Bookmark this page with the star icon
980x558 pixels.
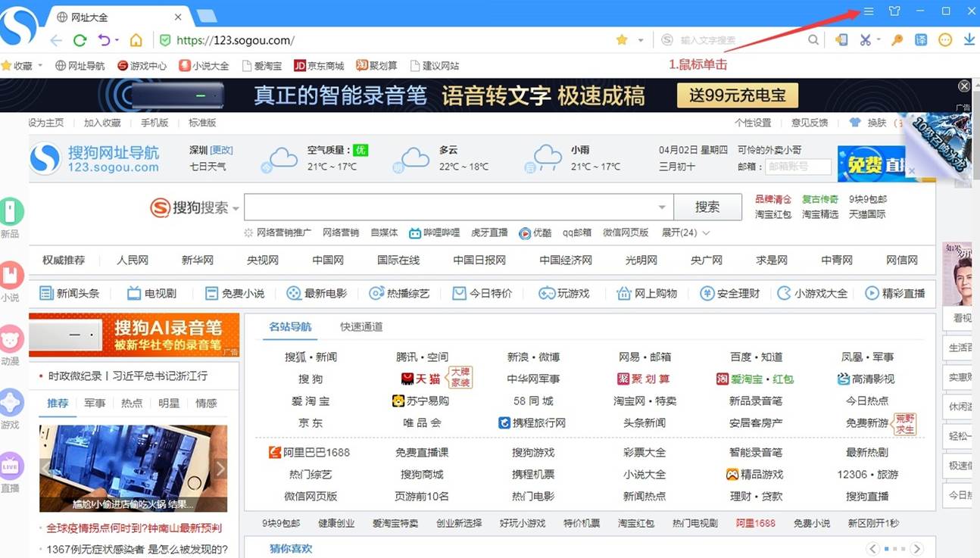[x=622, y=39]
